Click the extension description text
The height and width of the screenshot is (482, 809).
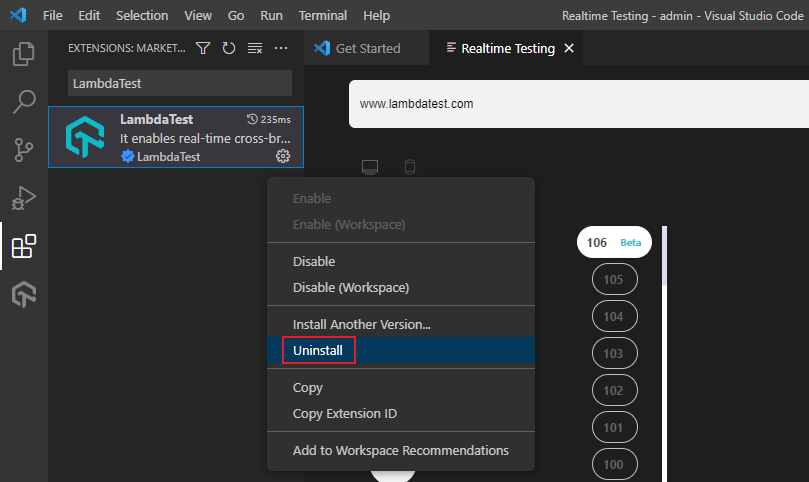point(205,138)
